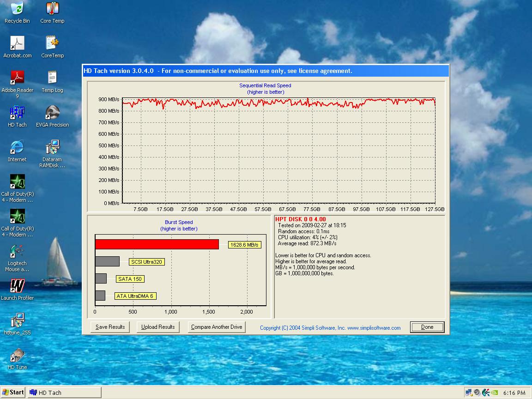Open the HD Tune desktop icon
This screenshot has height=399, width=532.
click(17, 358)
